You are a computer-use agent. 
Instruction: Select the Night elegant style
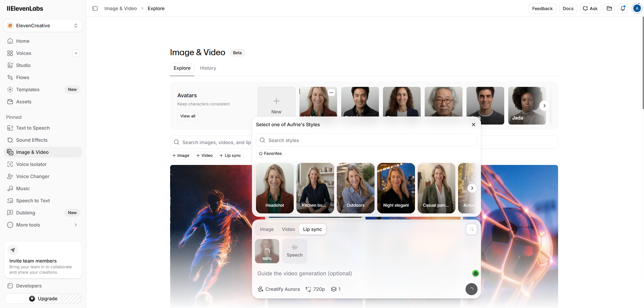(x=396, y=188)
